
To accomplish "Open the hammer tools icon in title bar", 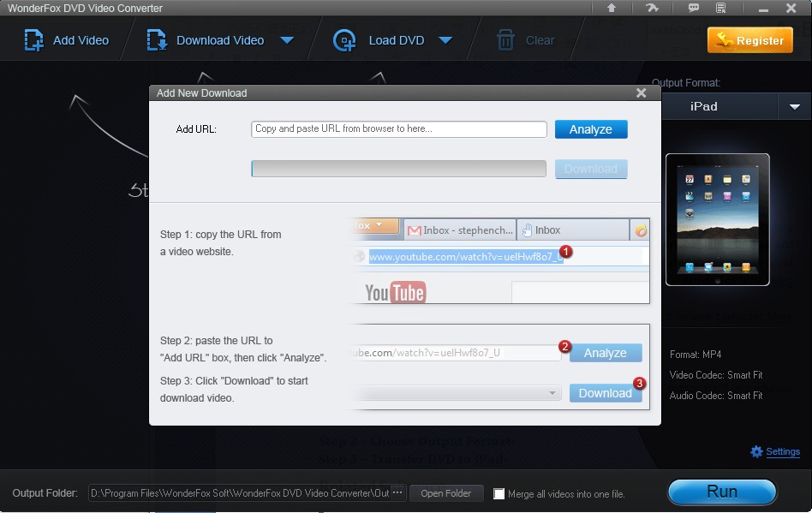I will (x=653, y=8).
